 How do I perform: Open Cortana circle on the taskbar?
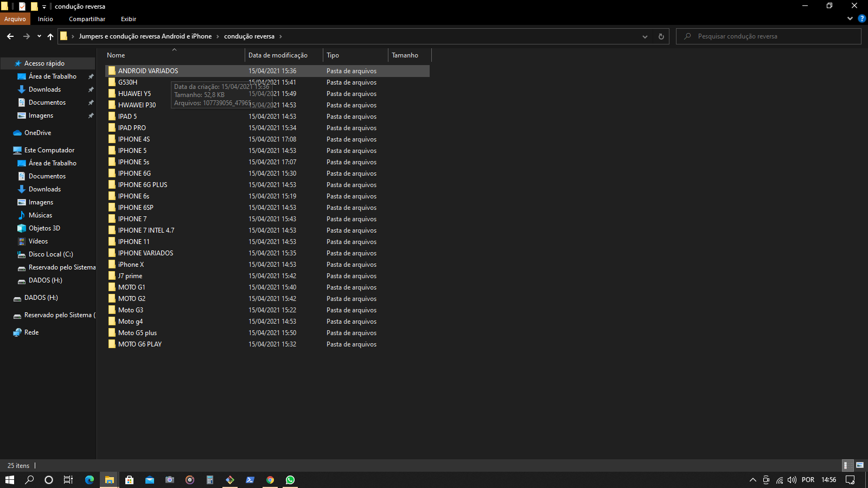click(x=49, y=480)
